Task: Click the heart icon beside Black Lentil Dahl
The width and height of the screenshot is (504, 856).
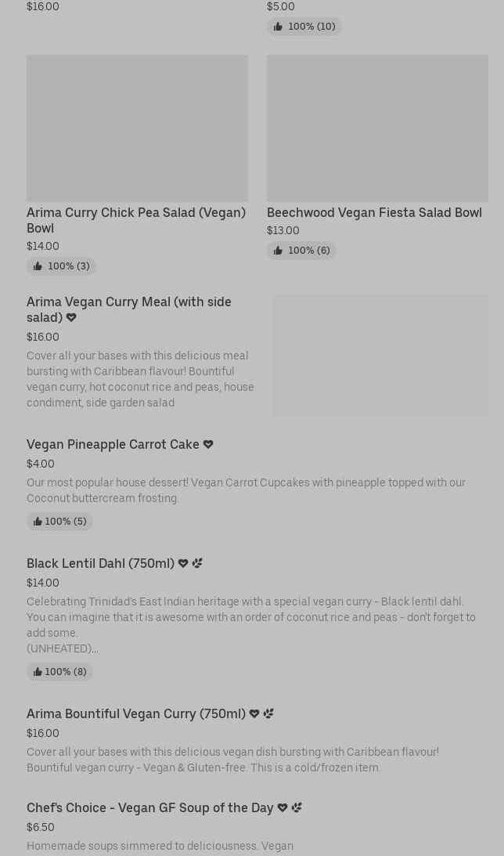Action: pos(183,563)
